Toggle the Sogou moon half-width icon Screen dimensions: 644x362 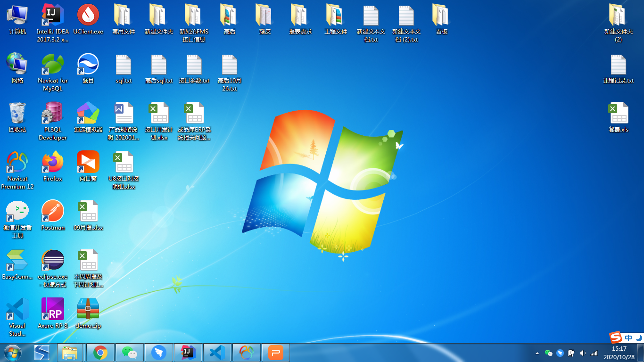(639, 337)
